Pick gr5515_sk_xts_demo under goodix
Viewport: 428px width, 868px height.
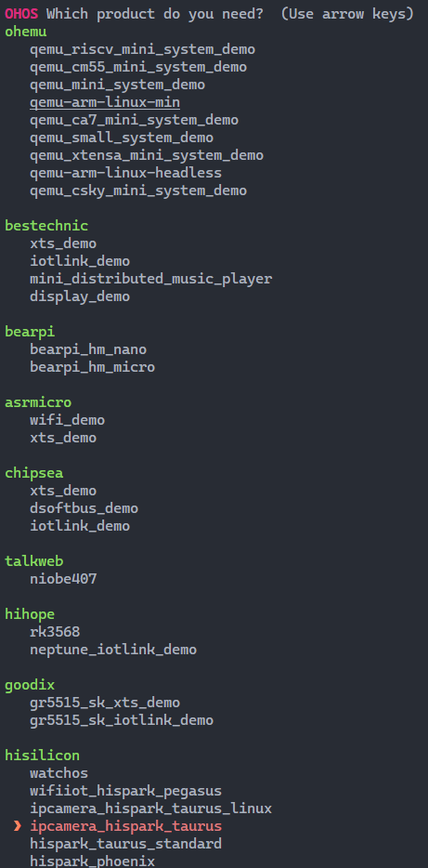pos(105,703)
